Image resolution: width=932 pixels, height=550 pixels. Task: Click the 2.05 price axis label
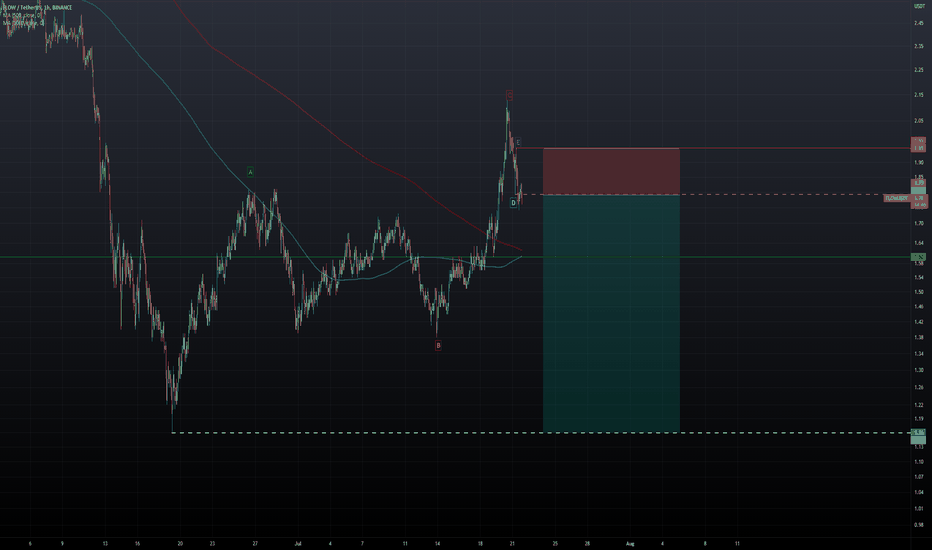coord(919,120)
